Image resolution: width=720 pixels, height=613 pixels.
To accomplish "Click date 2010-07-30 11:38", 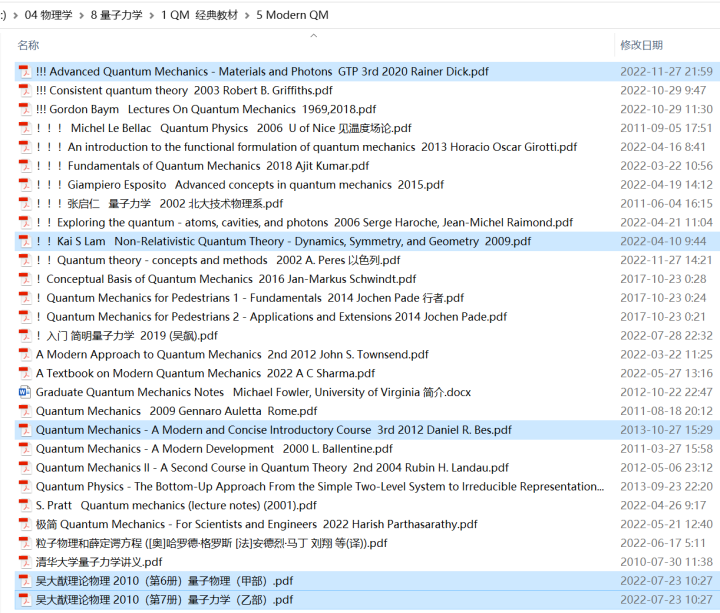I will [666, 562].
